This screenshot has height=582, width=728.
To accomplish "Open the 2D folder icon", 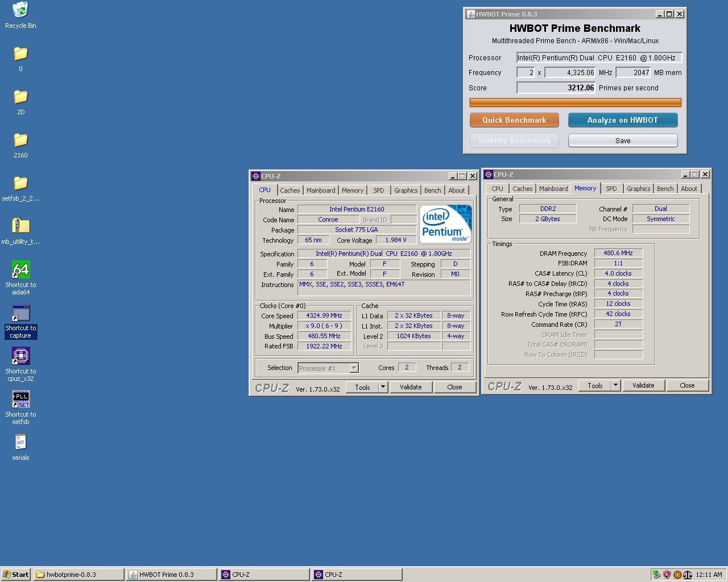I will pos(20,97).
